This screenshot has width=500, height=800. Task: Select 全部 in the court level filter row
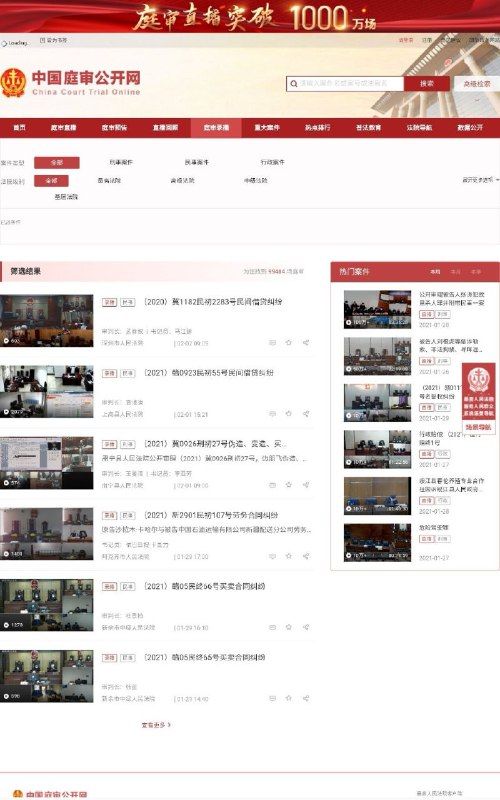tap(51, 181)
